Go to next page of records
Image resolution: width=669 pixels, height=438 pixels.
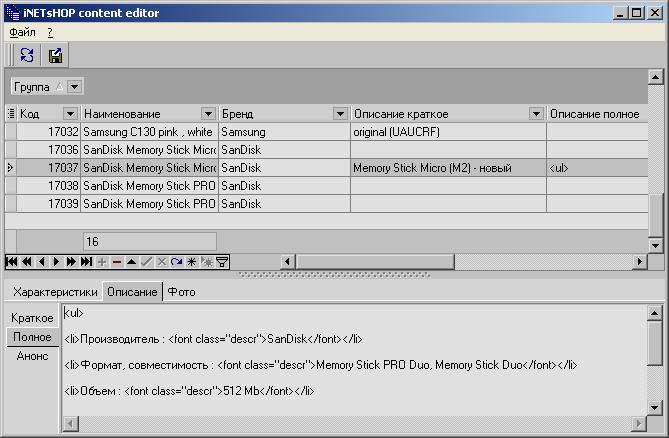coord(71,261)
